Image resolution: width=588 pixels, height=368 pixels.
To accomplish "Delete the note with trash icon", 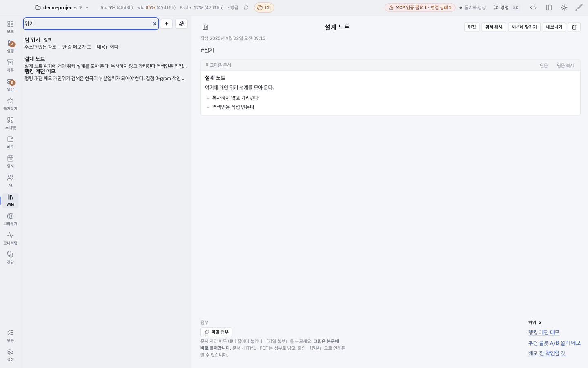I will 574,27.
